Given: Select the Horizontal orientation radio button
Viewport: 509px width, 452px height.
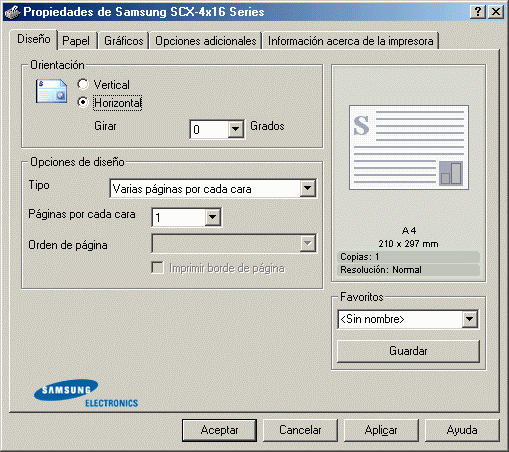Looking at the screenshot, I should tap(83, 102).
